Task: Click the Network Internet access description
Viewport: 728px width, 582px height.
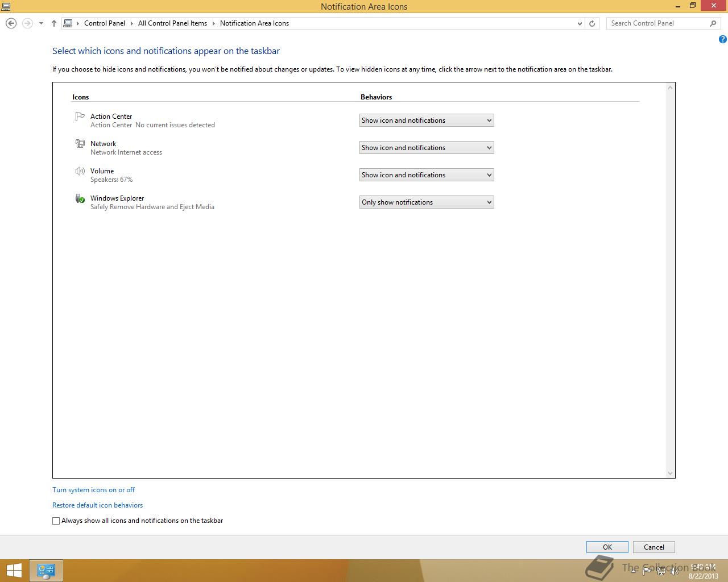Action: pos(126,152)
